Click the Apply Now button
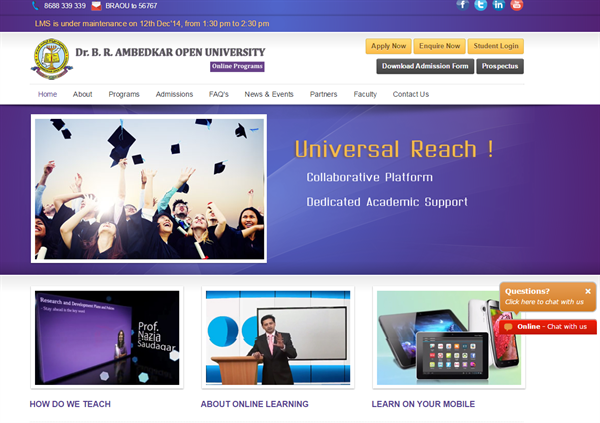Viewport: 600px width, 423px height. coord(388,46)
